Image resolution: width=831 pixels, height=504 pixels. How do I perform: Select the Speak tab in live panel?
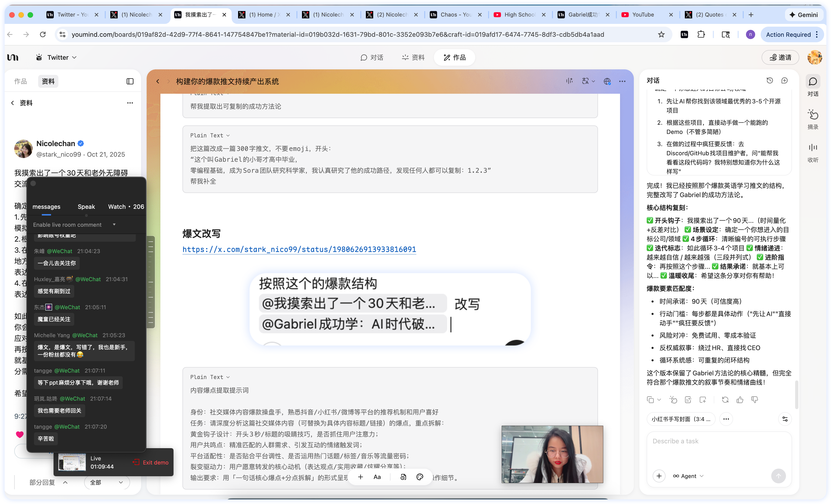click(86, 207)
